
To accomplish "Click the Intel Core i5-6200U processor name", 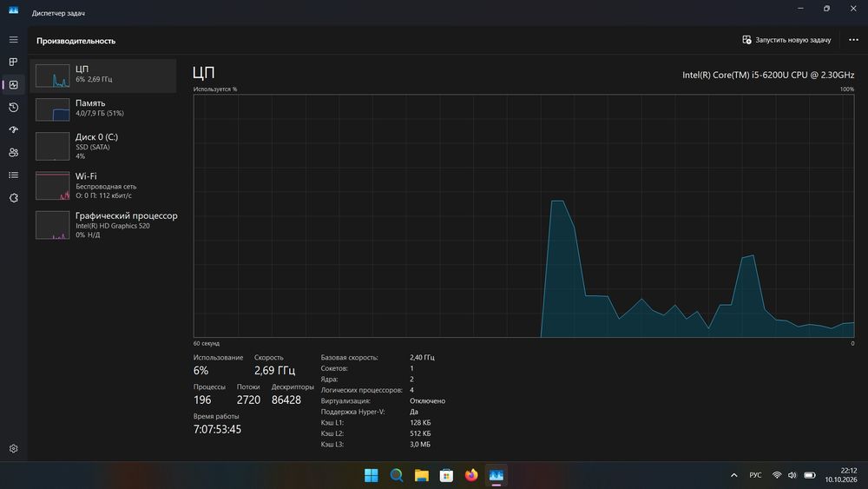I will [x=768, y=75].
